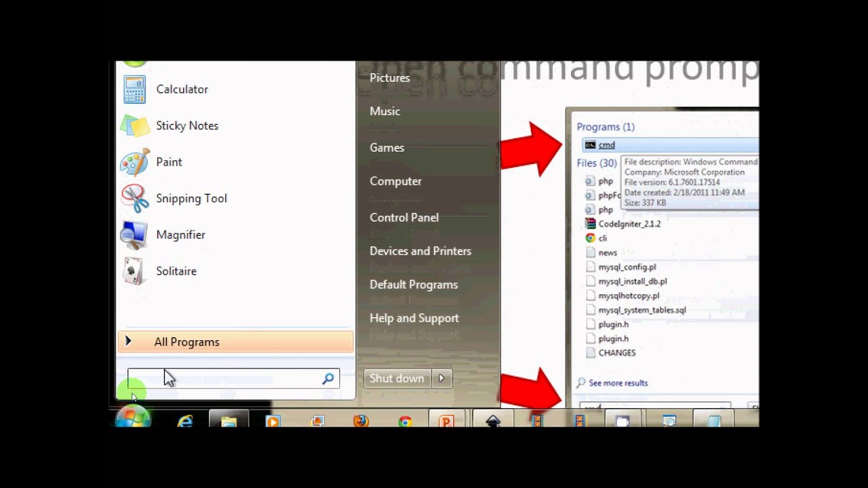
Task: Launch Firefox from the taskbar
Action: click(x=361, y=421)
